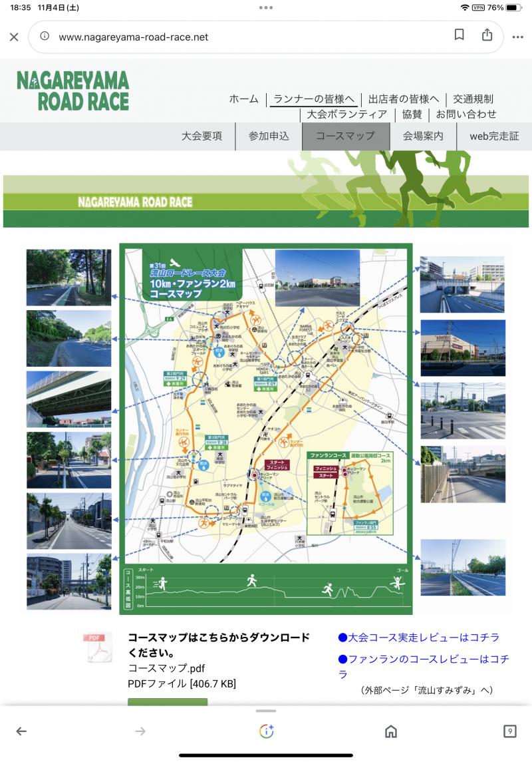Click the green download button below PDF info
The image size is (532, 762).
tap(168, 701)
